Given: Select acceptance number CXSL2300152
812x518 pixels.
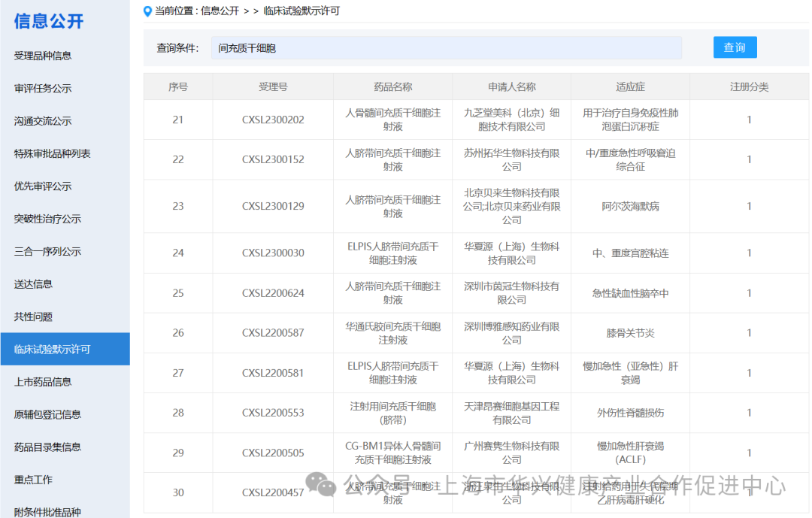Looking at the screenshot, I should click(x=273, y=159).
